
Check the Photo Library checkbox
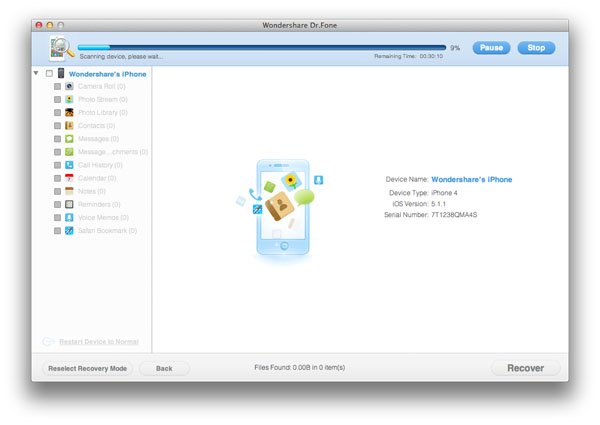(x=57, y=112)
